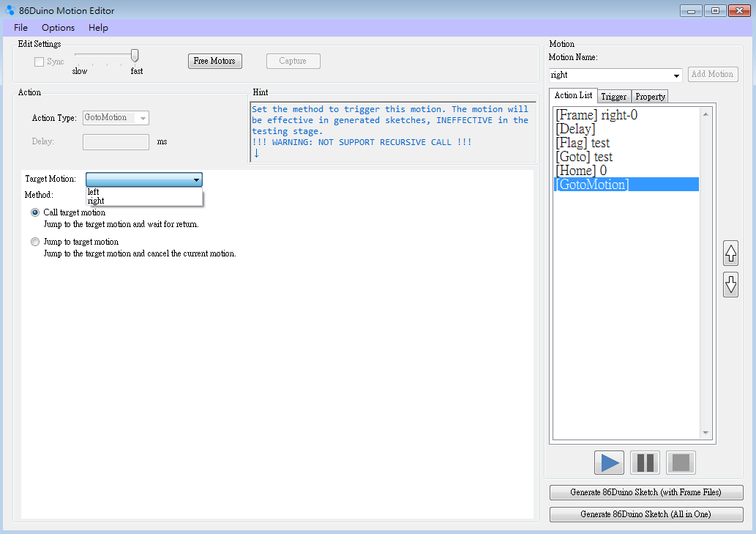This screenshot has width=756, height=534.
Task: Open the Options menu
Action: tap(59, 28)
